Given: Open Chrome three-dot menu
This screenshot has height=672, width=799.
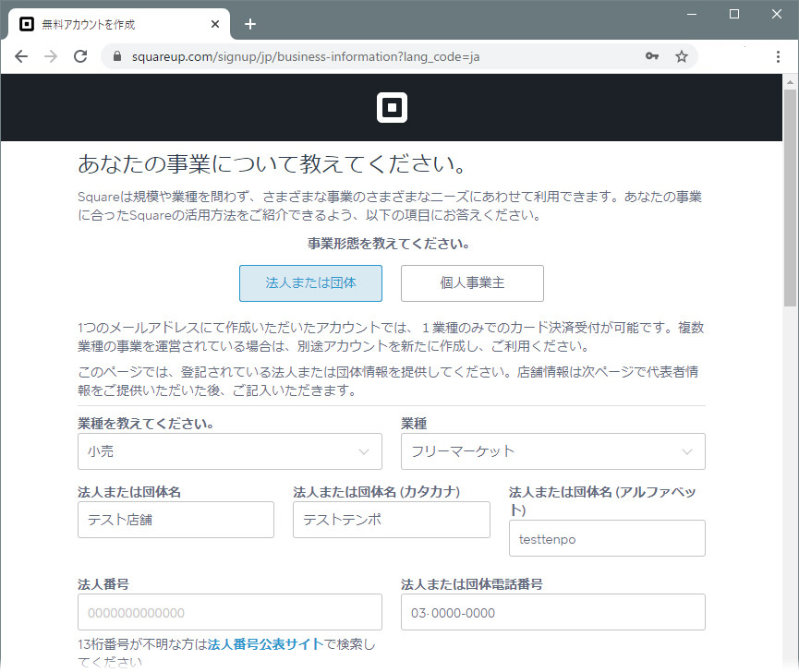Looking at the screenshot, I should [x=778, y=56].
